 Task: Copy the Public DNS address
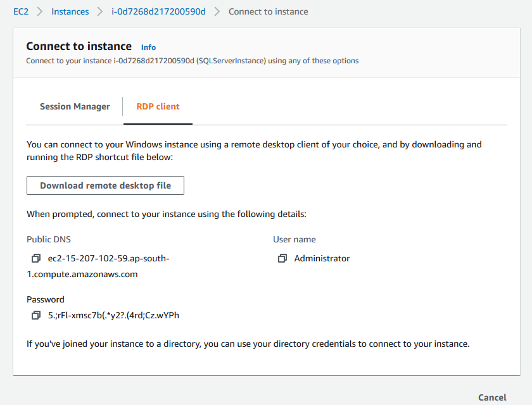(35, 259)
